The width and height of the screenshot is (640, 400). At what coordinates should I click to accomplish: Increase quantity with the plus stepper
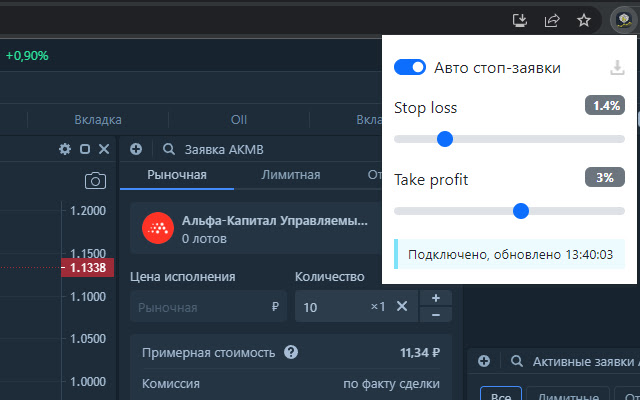click(435, 298)
